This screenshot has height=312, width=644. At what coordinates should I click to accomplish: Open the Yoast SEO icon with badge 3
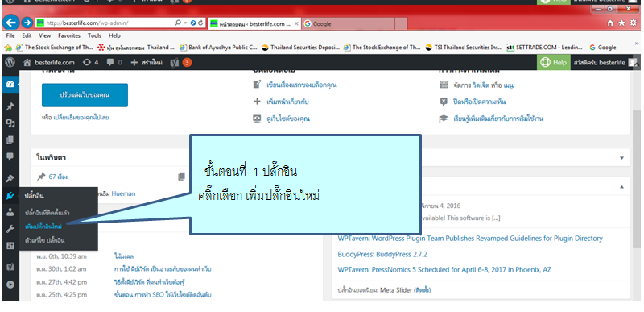point(180,63)
